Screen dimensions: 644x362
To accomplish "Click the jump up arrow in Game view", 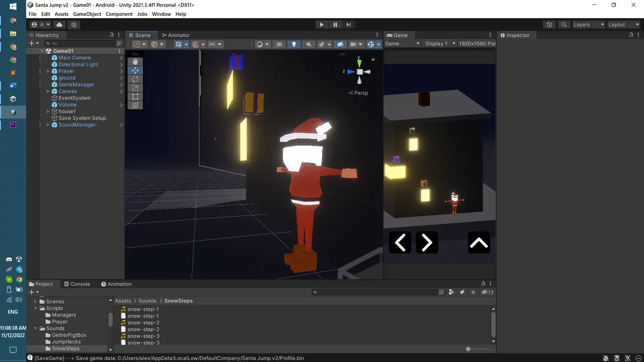I will 479,243.
